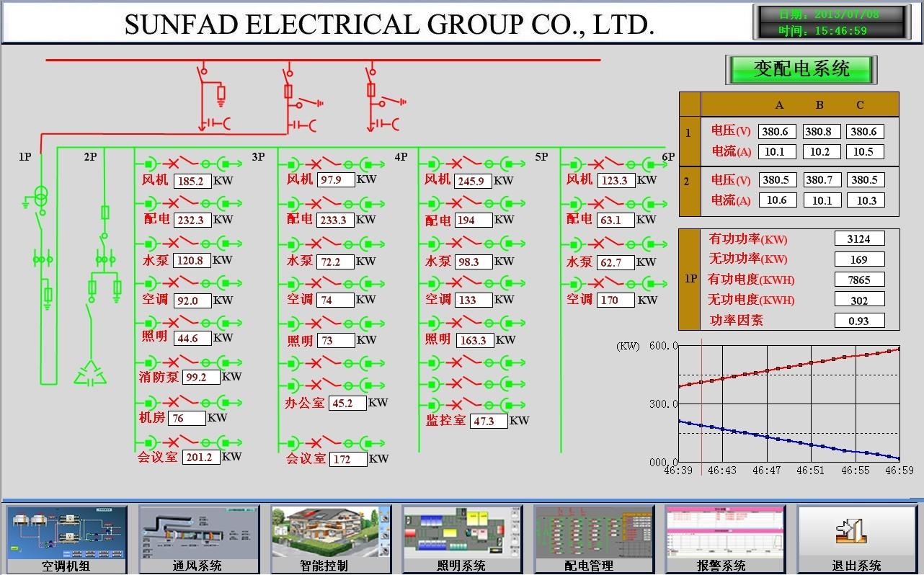Select the 4P 风机 value 97.9
Viewport: 924px width, 575px height.
[x=335, y=179]
